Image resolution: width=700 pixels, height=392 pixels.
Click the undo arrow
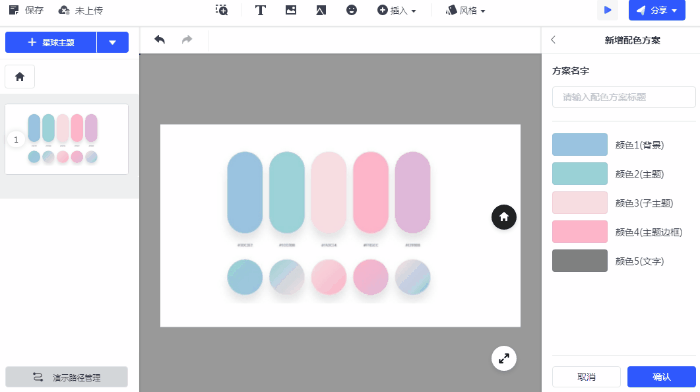[159, 40]
